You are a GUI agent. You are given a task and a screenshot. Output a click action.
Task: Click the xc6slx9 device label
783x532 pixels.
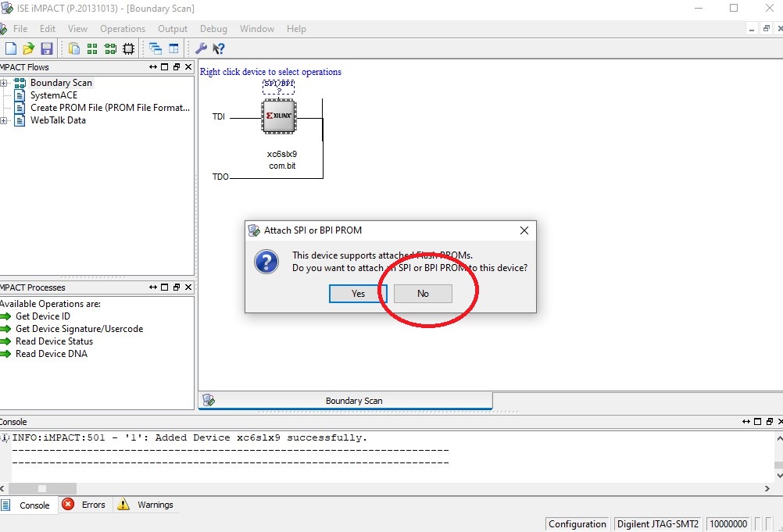click(x=282, y=154)
